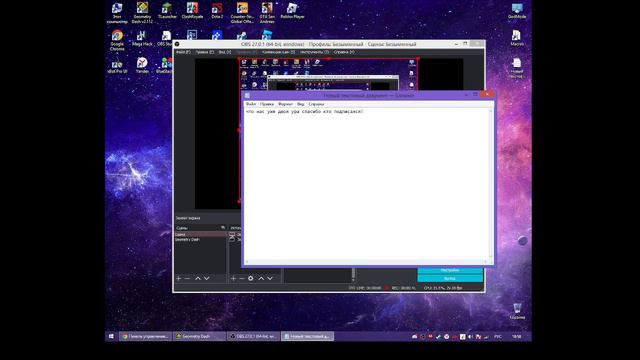Open the Counter-Strike Global Offensive shortcut

pyautogui.click(x=242, y=12)
